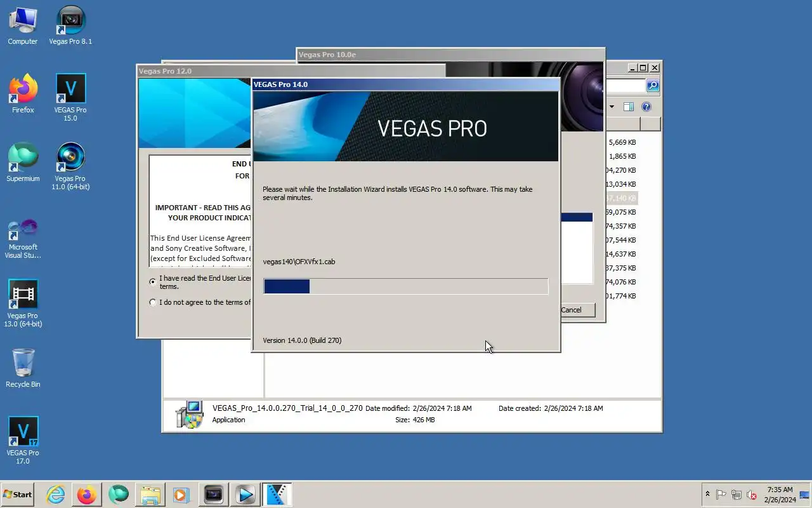Select the VEGAS Pro 15.0 desktop shortcut
The image size is (812, 508).
click(x=70, y=98)
